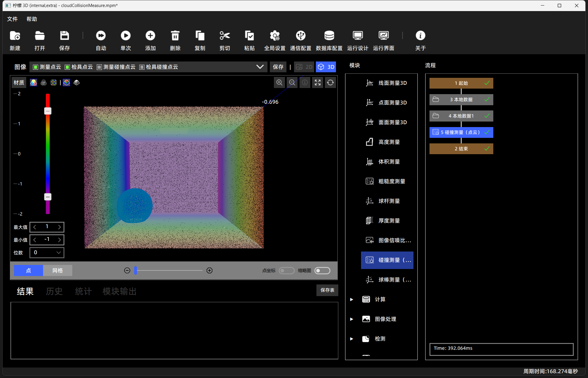588x378 pixels.
Task: Expand the 计算 module group
Action: pyautogui.click(x=352, y=299)
